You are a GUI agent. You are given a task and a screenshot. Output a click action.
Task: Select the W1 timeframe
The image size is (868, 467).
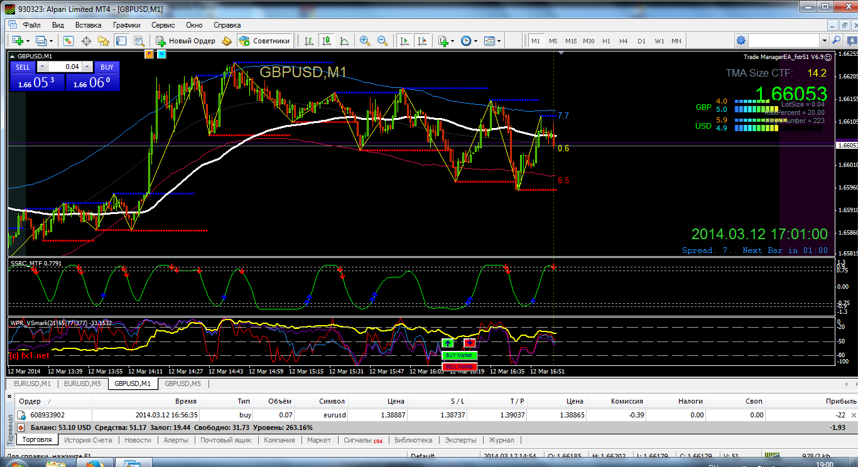(x=659, y=41)
